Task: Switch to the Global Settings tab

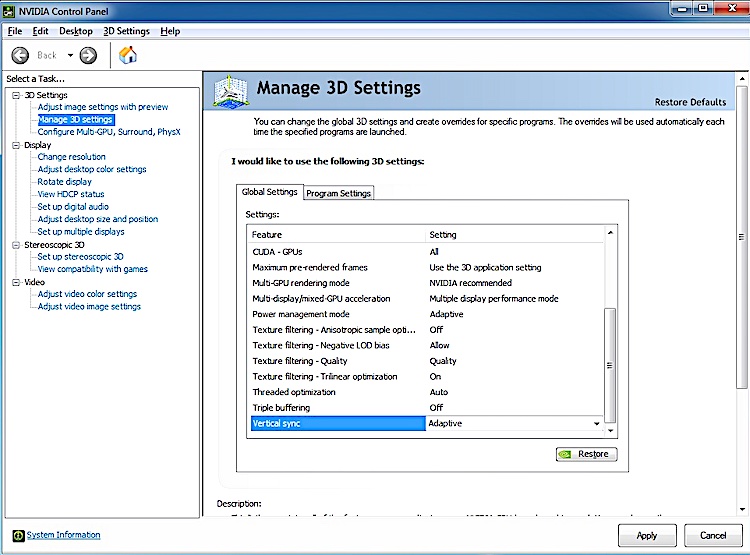Action: [269, 192]
